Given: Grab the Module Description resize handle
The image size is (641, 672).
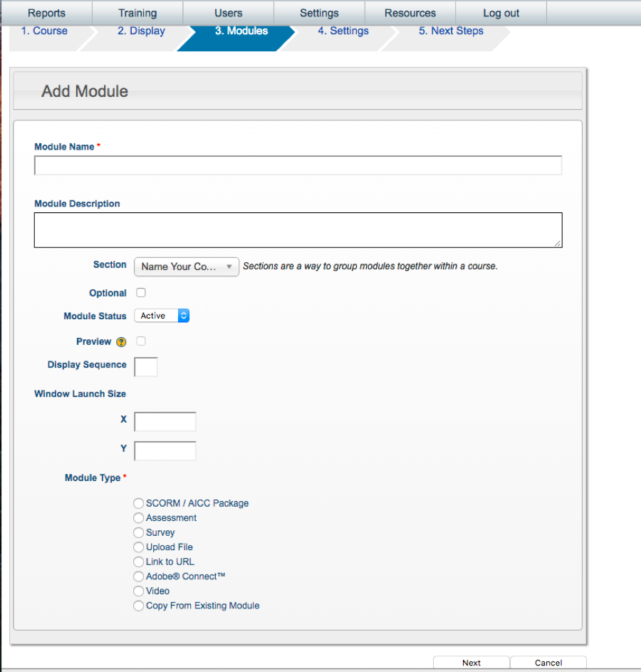Looking at the screenshot, I should pyautogui.click(x=557, y=243).
